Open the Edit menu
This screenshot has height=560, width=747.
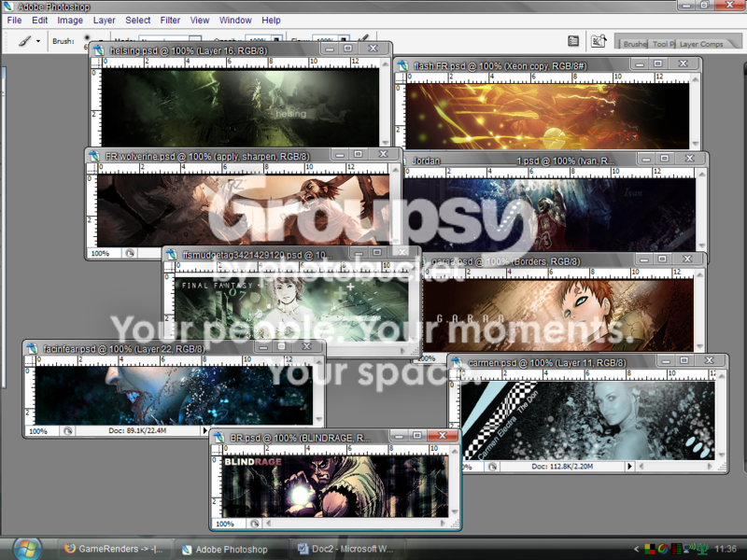click(39, 20)
